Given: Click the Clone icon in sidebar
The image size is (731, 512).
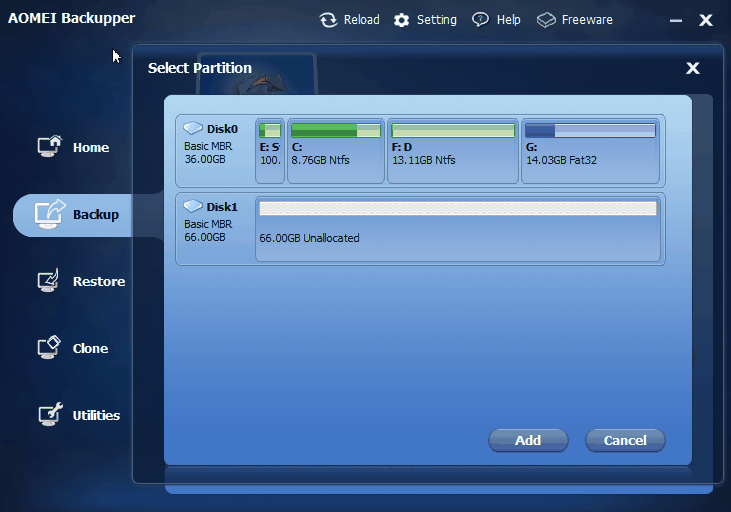Looking at the screenshot, I should tap(49, 347).
